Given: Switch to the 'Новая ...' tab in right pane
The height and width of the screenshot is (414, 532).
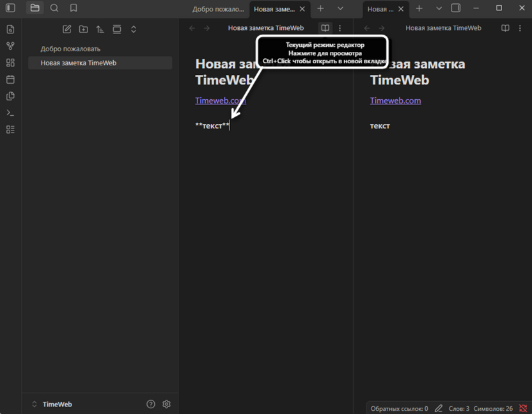Looking at the screenshot, I should [380, 9].
